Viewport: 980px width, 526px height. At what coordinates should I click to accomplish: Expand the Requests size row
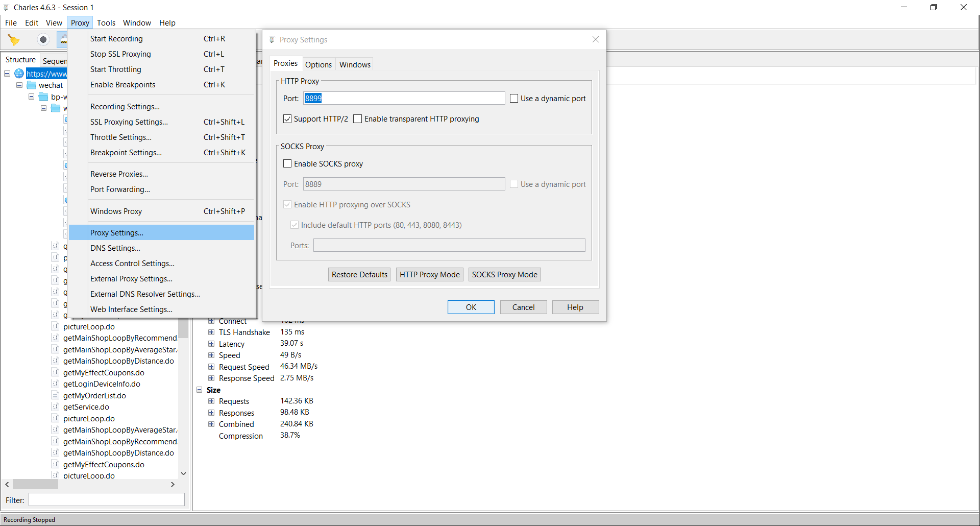(211, 401)
